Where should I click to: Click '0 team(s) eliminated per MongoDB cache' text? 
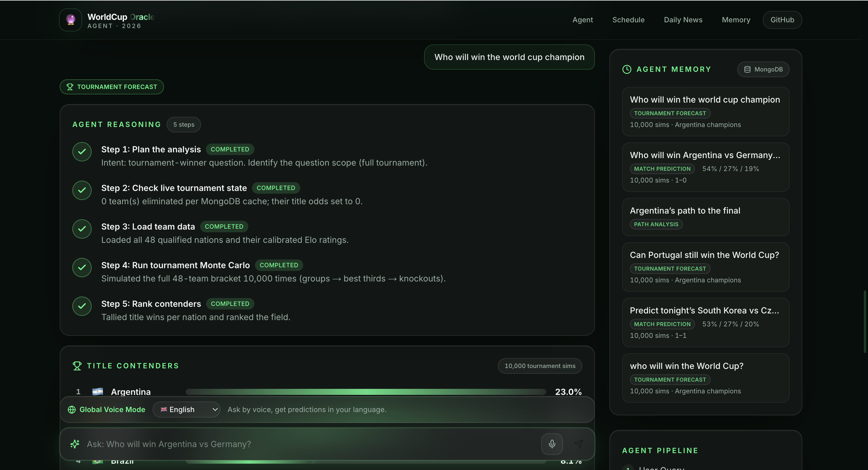232,201
